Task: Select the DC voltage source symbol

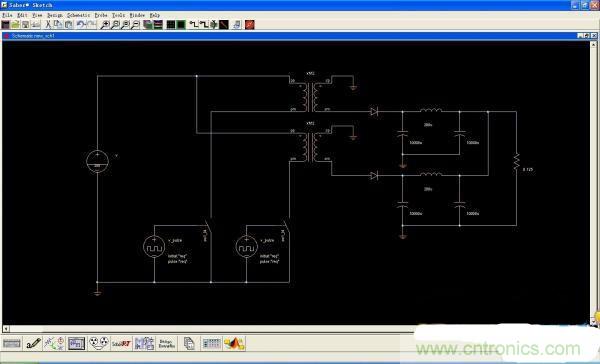Action: [98, 161]
